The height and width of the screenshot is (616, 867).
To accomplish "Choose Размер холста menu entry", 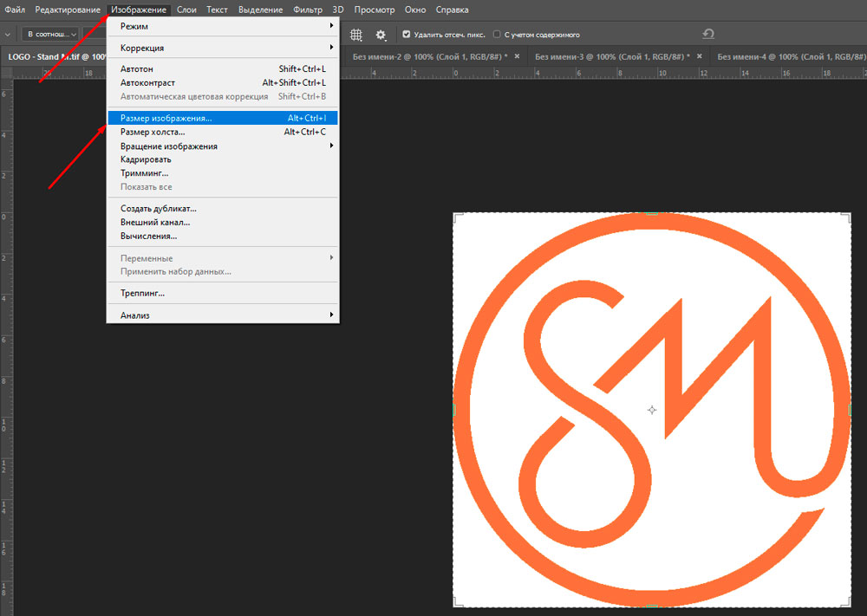I will coord(222,132).
